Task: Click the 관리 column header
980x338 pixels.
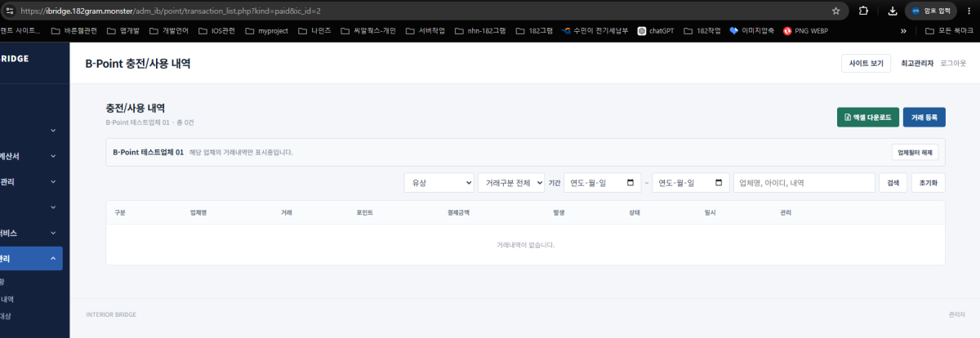Action: pos(786,212)
